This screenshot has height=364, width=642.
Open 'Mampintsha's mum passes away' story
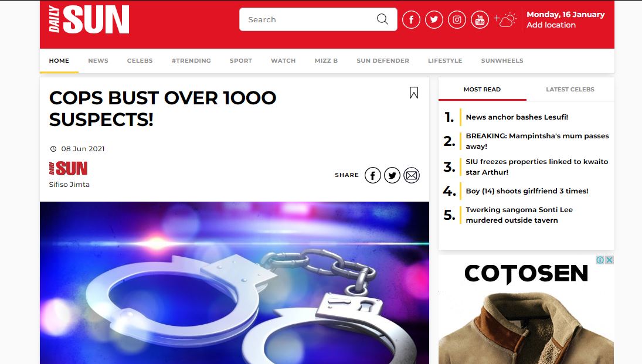pyautogui.click(x=537, y=141)
